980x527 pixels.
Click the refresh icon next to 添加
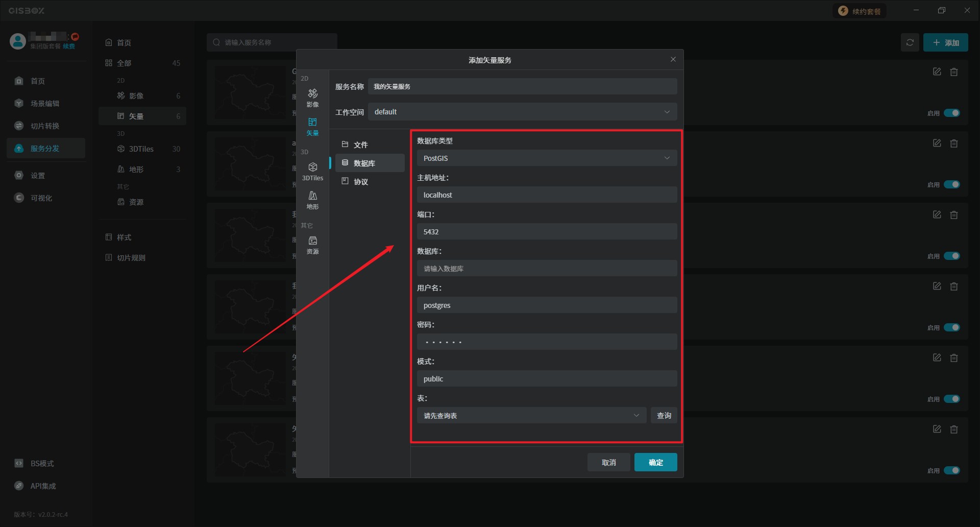910,42
